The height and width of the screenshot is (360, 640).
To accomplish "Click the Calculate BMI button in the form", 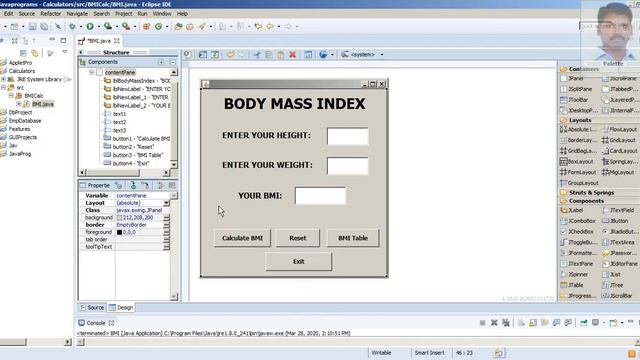I will [x=242, y=238].
